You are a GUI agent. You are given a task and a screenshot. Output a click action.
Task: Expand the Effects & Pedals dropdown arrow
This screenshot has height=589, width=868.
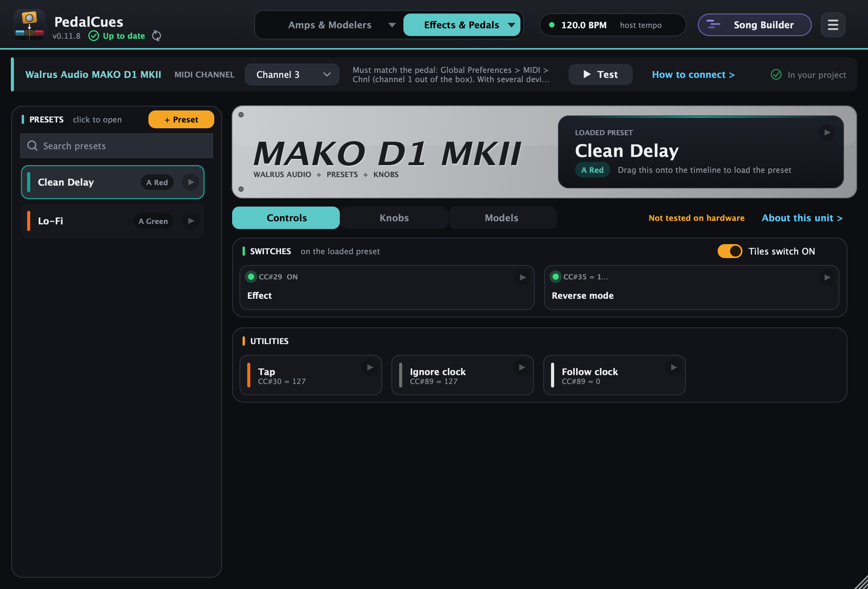(511, 25)
